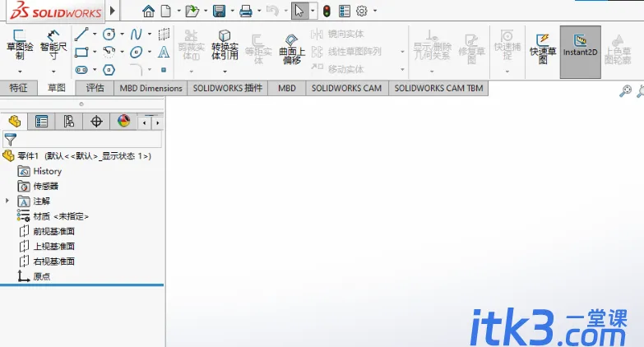The image size is (644, 347).
Task: Click the SOLIDWORKS logo
Action: (x=55, y=11)
